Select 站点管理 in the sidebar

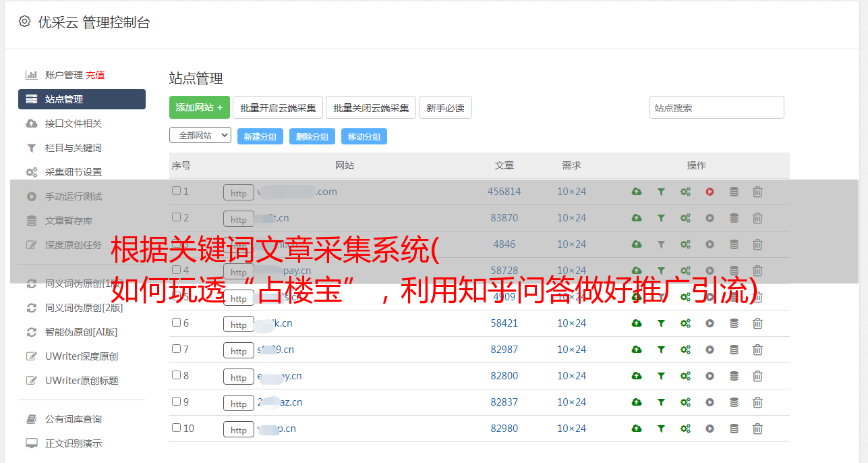pos(82,99)
